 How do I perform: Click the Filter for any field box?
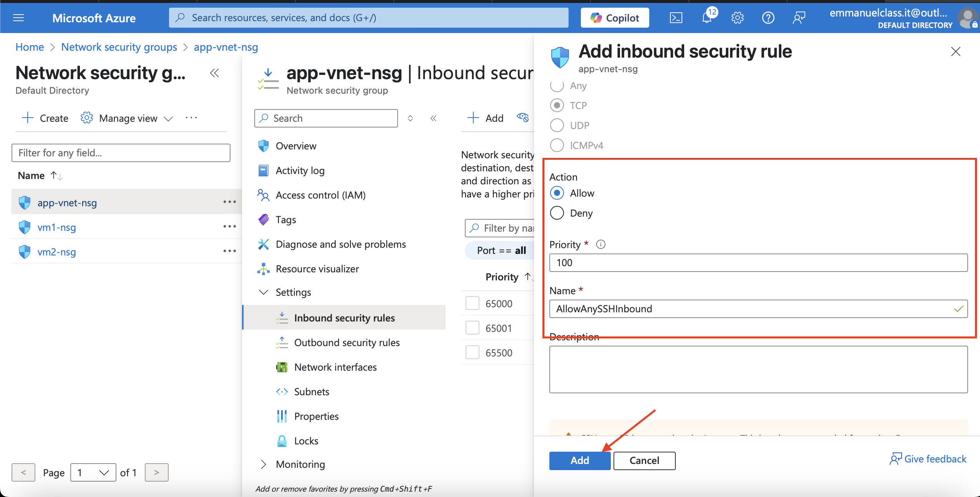coord(121,153)
